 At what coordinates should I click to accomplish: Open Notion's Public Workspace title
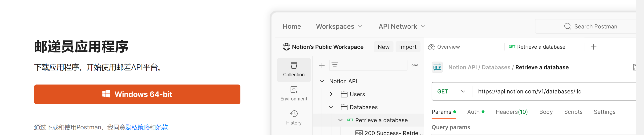[328, 47]
